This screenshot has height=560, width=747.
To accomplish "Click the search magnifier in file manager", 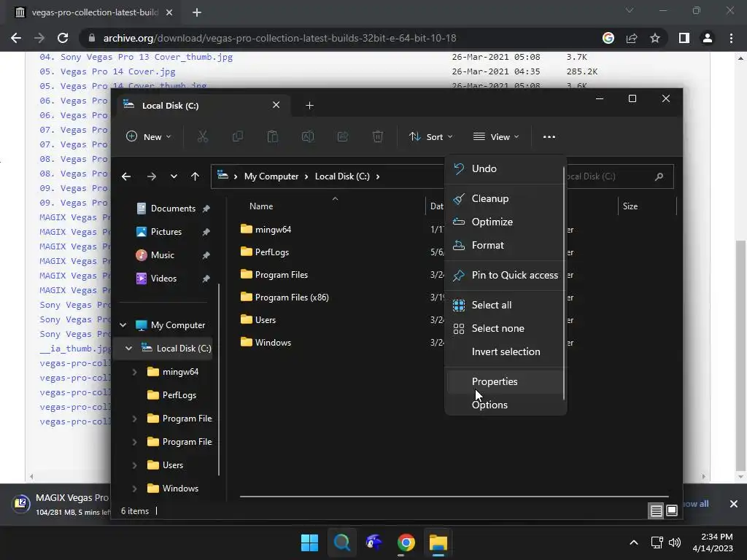I will 659,176.
